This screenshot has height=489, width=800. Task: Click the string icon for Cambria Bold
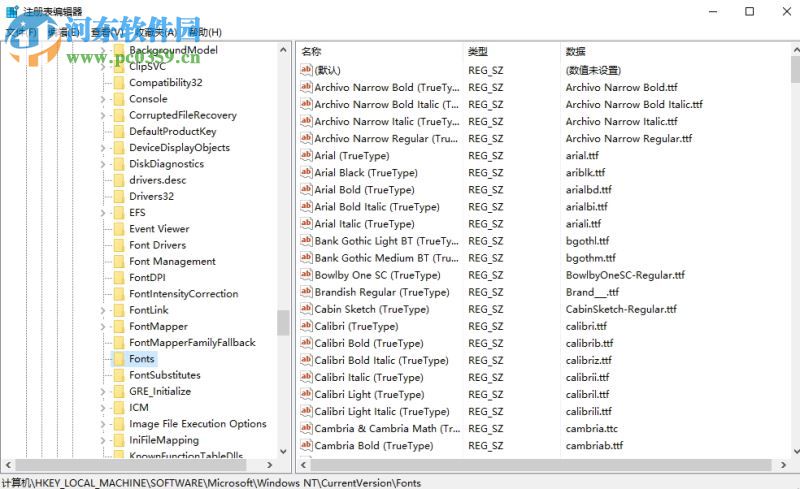pyautogui.click(x=306, y=445)
